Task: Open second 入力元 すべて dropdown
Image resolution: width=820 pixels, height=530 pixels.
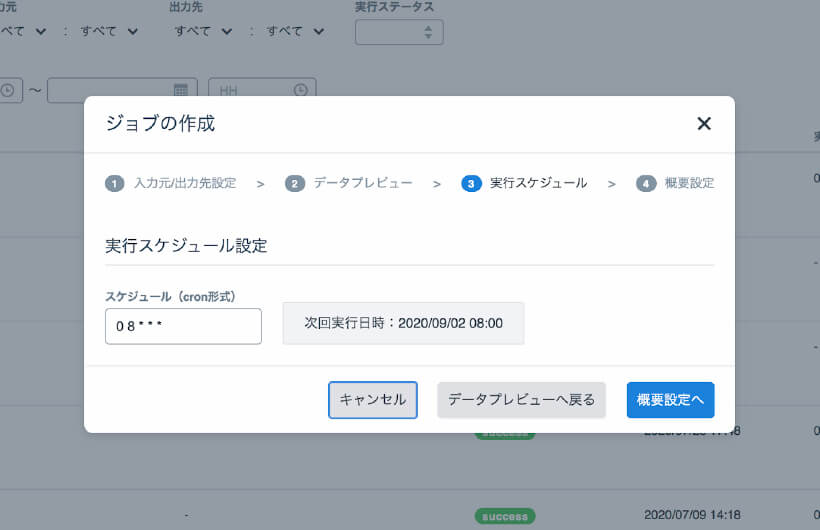Action: [x=109, y=31]
